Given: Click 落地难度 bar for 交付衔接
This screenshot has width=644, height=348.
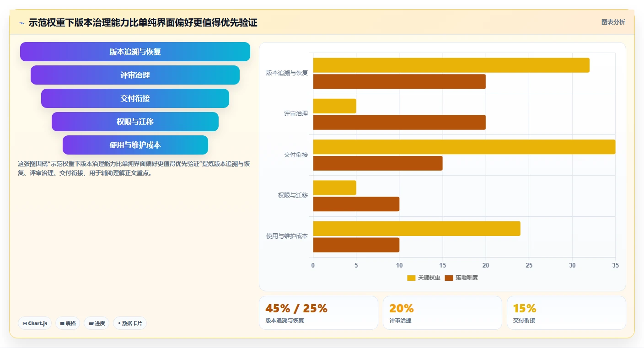Looking at the screenshot, I should (378, 163).
